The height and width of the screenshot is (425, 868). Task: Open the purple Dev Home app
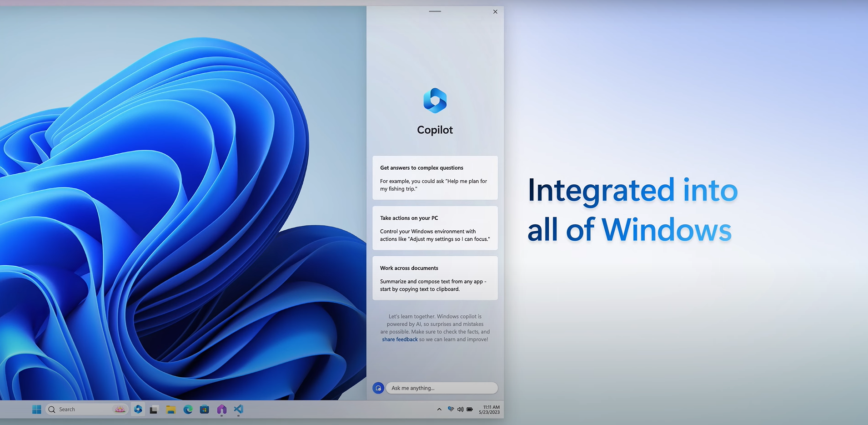pyautogui.click(x=221, y=410)
